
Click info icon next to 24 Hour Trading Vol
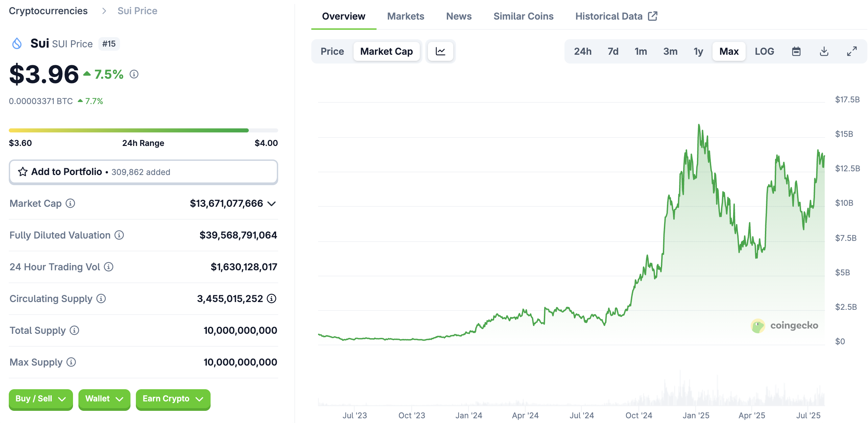click(108, 267)
